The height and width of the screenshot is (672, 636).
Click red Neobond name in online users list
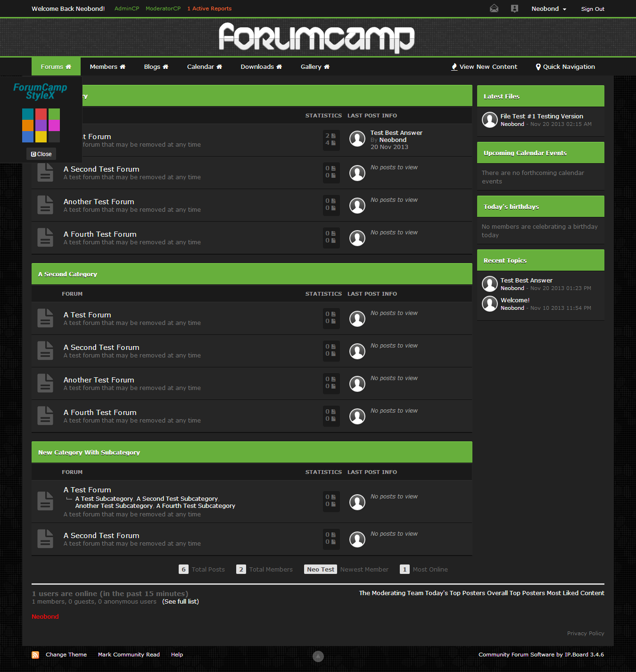pyautogui.click(x=45, y=616)
